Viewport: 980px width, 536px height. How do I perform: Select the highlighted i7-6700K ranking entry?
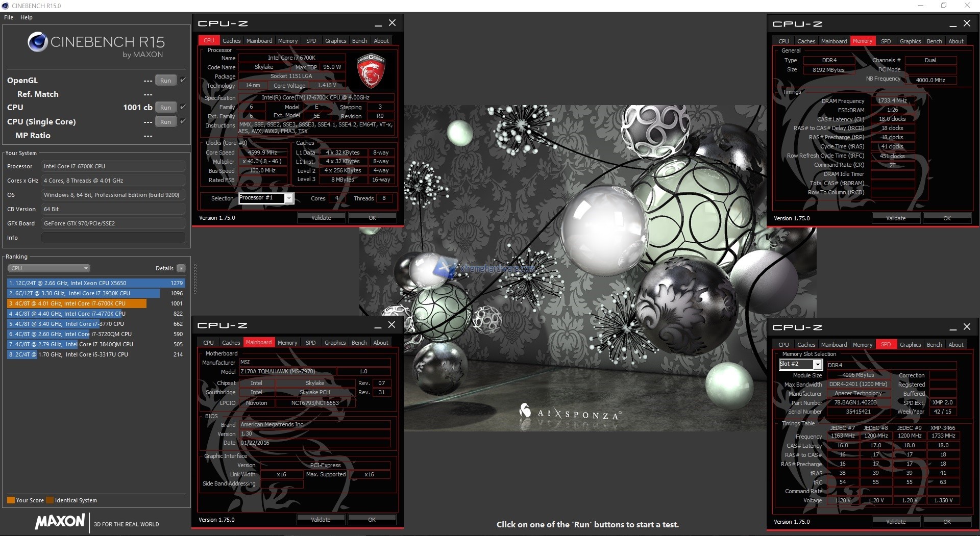(77, 303)
